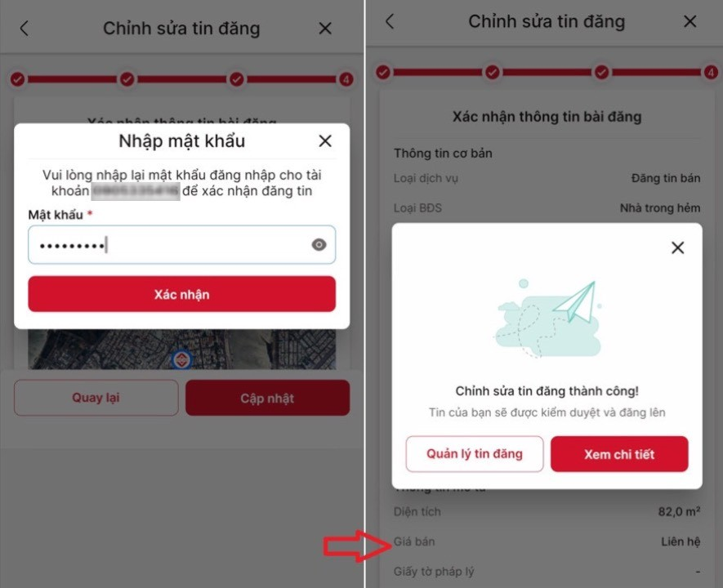Select Xem chi tiết button

(619, 454)
